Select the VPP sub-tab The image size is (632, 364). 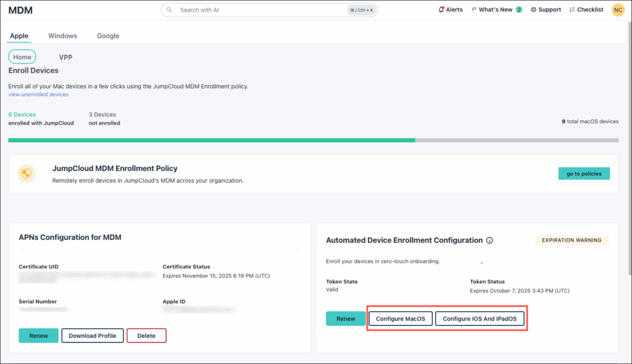(65, 57)
